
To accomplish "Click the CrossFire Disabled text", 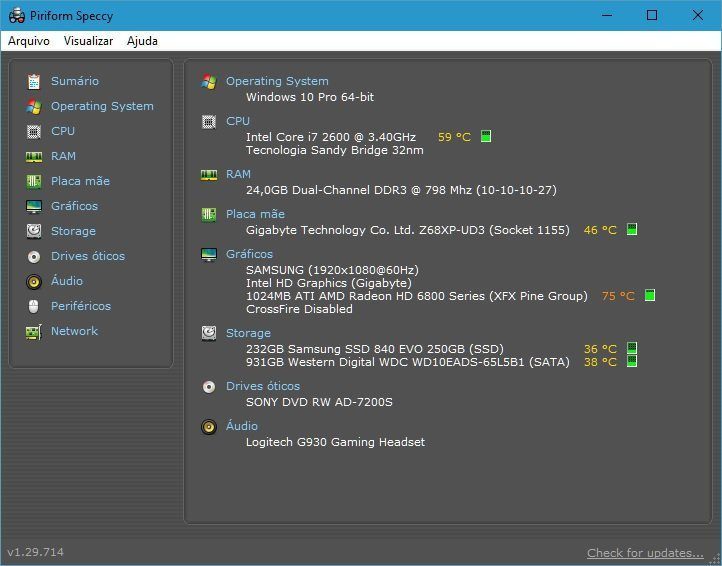I will (299, 309).
